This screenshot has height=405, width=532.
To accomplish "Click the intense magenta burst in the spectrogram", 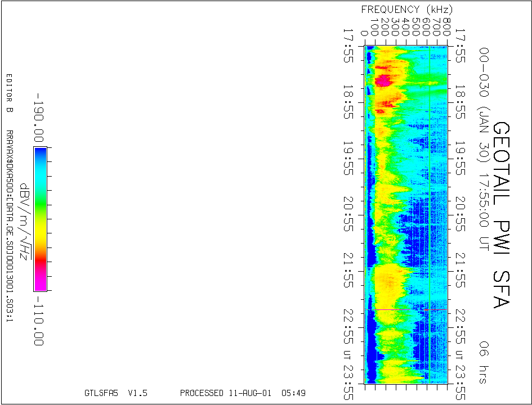I will (x=383, y=80).
